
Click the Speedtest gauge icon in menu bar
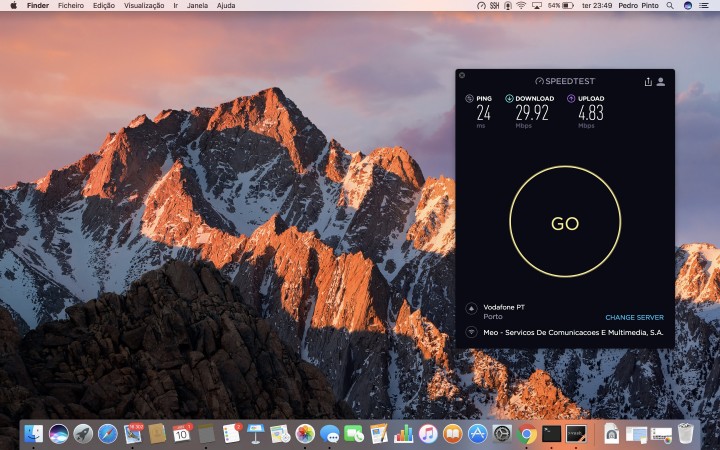point(480,6)
